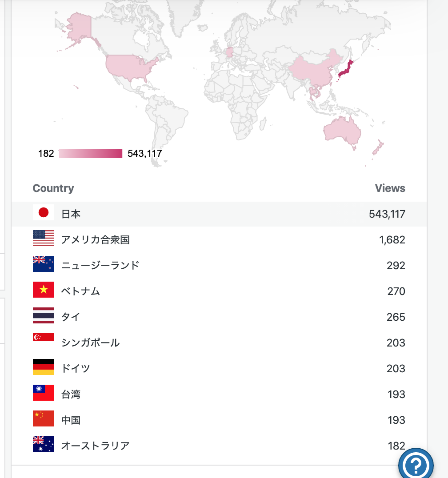The width and height of the screenshot is (448, 478).
Task: Click the China flag icon
Action: pyautogui.click(x=43, y=418)
